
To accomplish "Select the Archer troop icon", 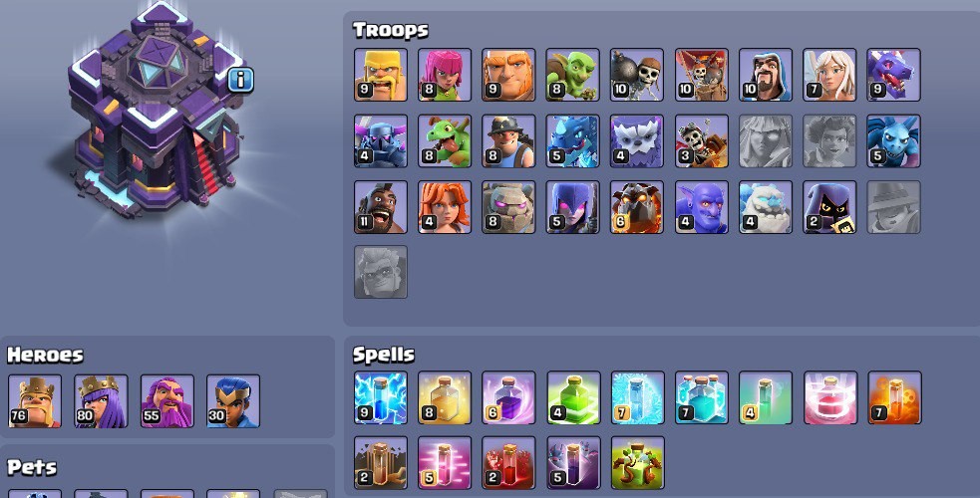I will (445, 75).
